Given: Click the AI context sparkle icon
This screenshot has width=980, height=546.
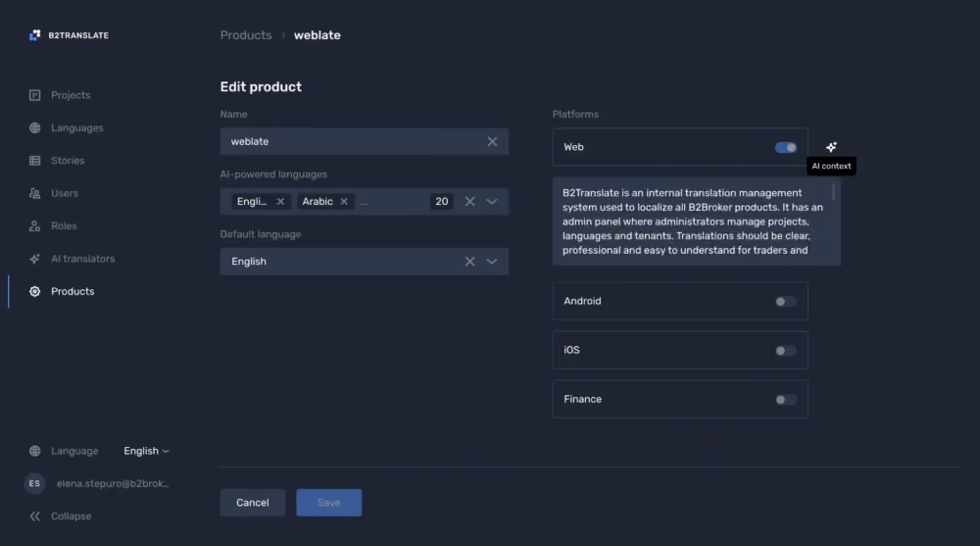Looking at the screenshot, I should point(831,147).
